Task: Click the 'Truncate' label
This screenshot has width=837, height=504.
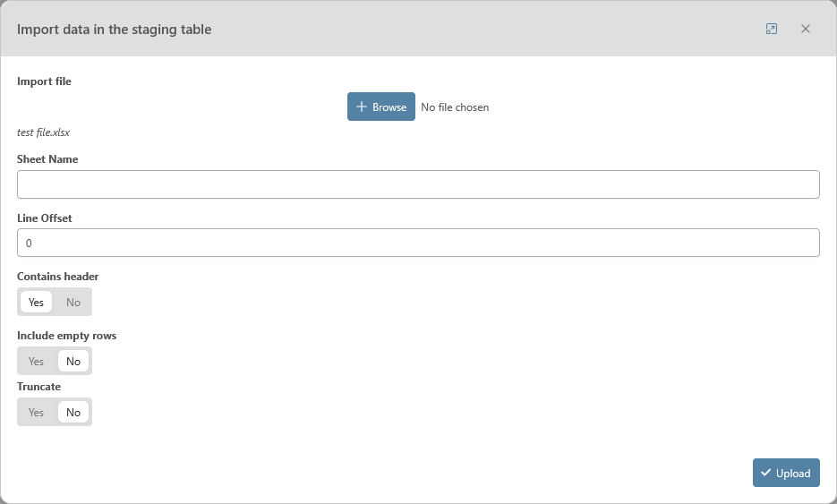Action: coord(39,387)
